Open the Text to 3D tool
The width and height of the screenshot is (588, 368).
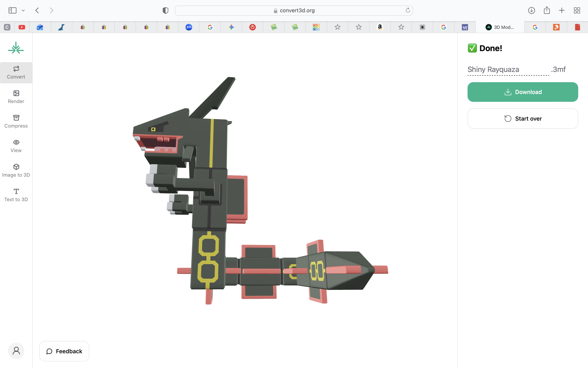(16, 195)
